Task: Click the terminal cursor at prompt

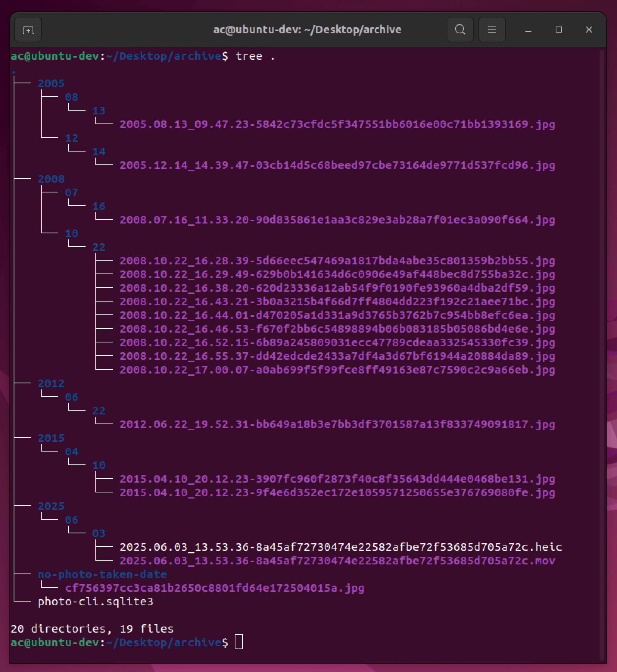Action: [x=239, y=642]
